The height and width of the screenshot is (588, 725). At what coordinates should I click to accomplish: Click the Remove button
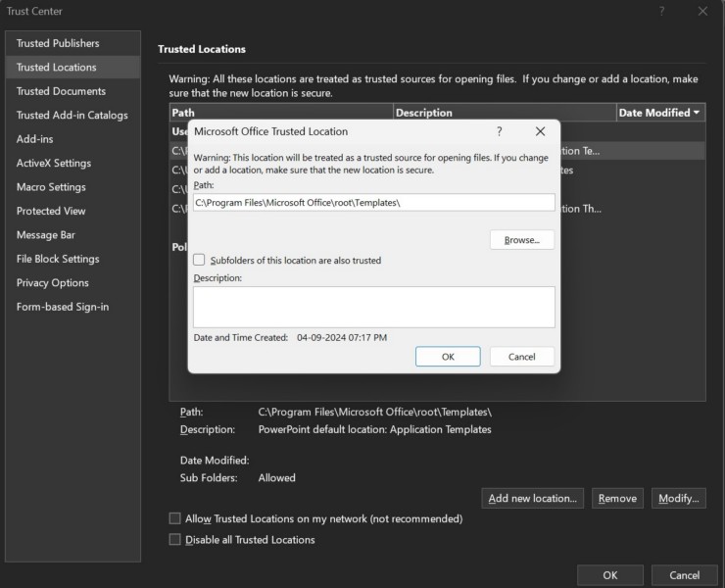617,498
